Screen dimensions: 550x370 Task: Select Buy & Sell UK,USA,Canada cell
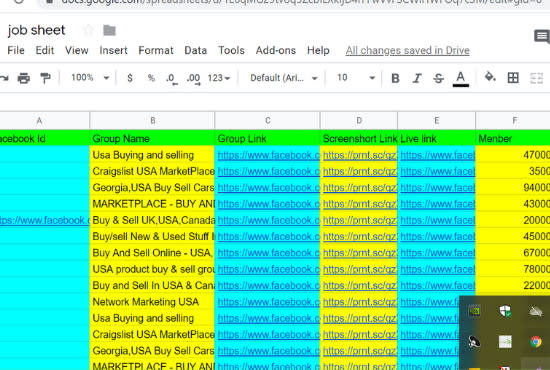[x=152, y=220]
